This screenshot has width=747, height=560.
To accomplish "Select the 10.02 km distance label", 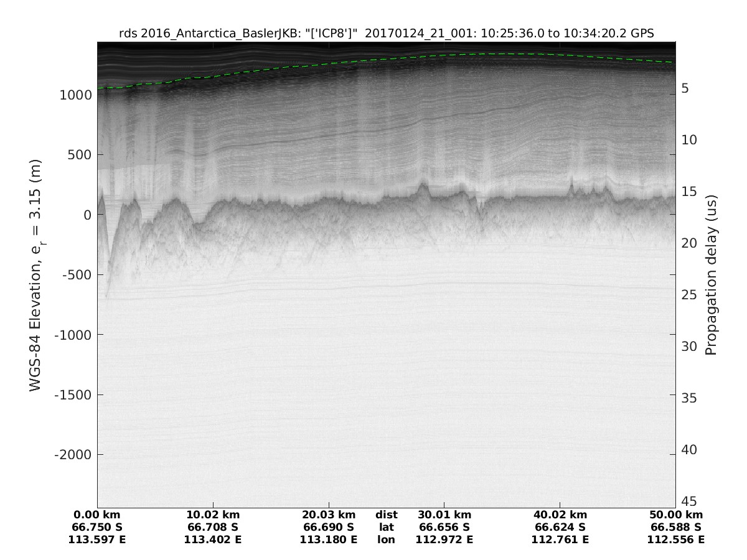I will [213, 515].
